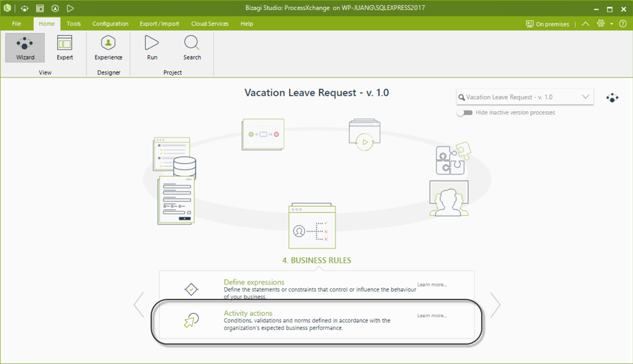The image size is (633, 364).
Task: Click the Bizagi logo in title bar
Action: pos(7,8)
